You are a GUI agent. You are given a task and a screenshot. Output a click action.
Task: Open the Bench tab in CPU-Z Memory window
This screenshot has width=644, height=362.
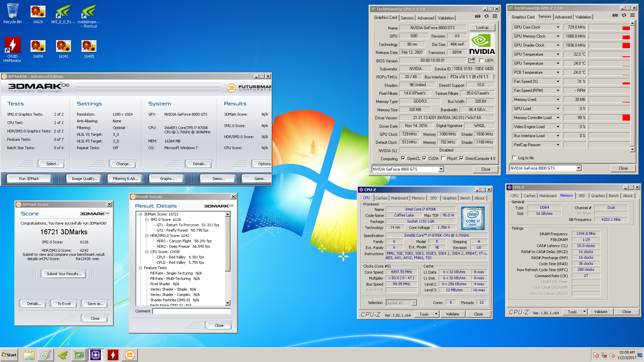[x=613, y=196]
